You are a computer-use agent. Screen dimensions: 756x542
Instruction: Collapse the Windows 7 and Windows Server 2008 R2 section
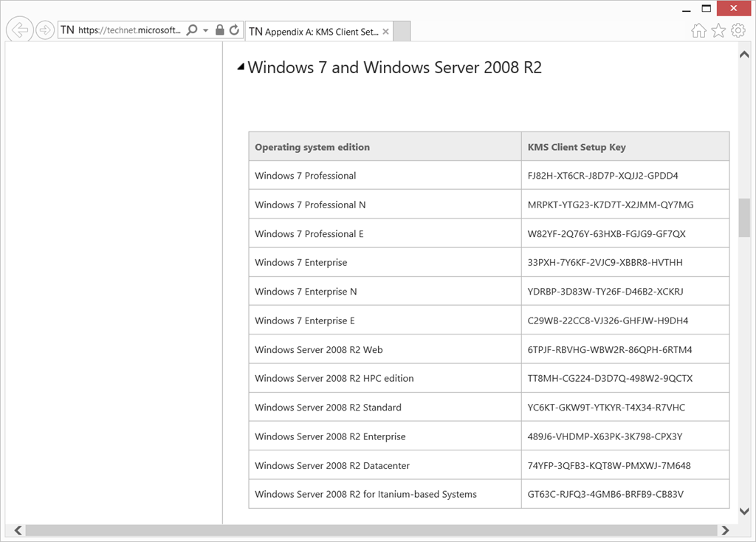click(x=241, y=67)
